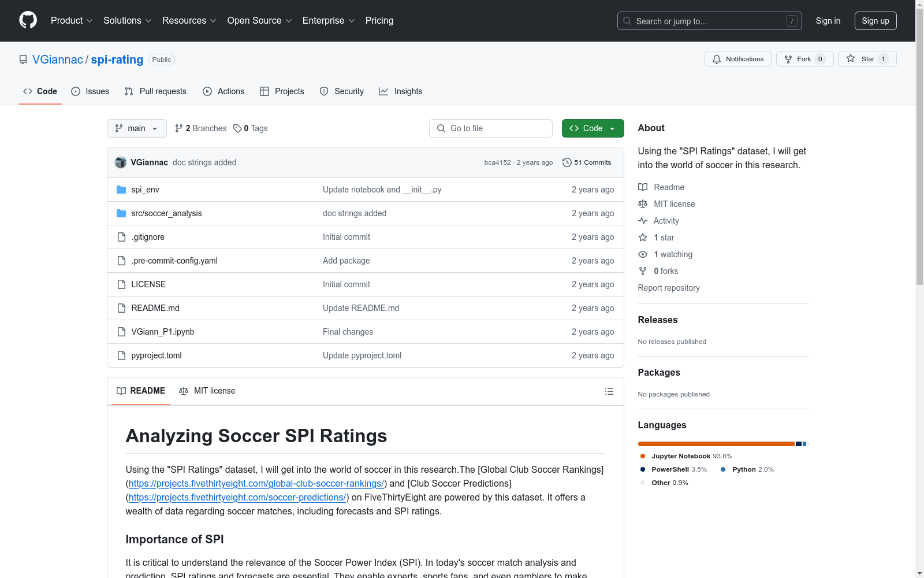Image resolution: width=924 pixels, height=578 pixels.
Task: Switch to the Insights tab
Action: [401, 91]
